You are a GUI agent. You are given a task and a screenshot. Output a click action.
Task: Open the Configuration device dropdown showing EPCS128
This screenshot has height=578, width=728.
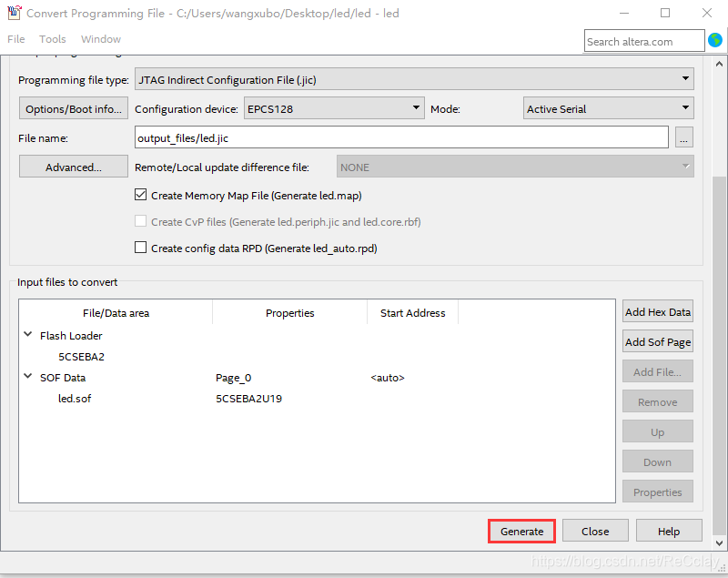pos(334,108)
